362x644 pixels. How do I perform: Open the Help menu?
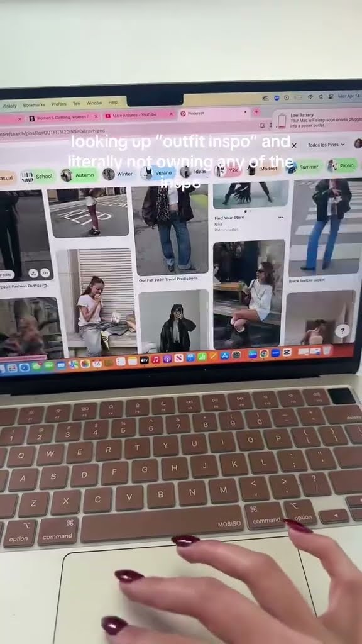(113, 103)
